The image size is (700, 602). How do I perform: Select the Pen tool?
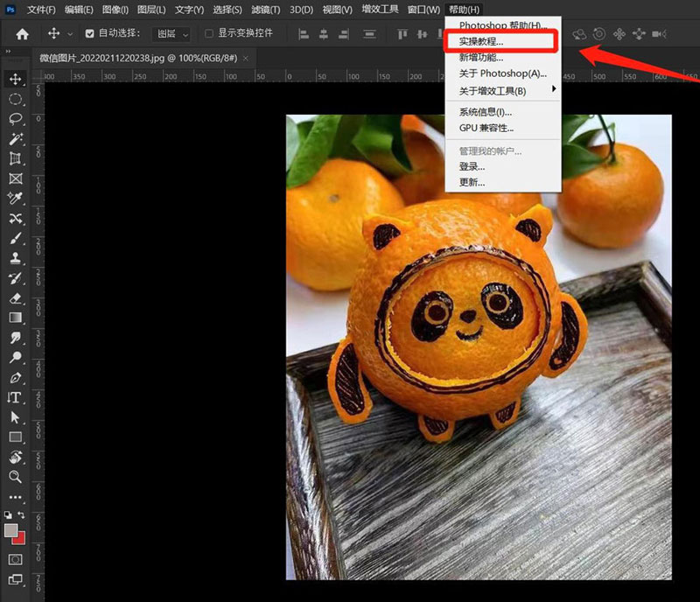coord(15,378)
